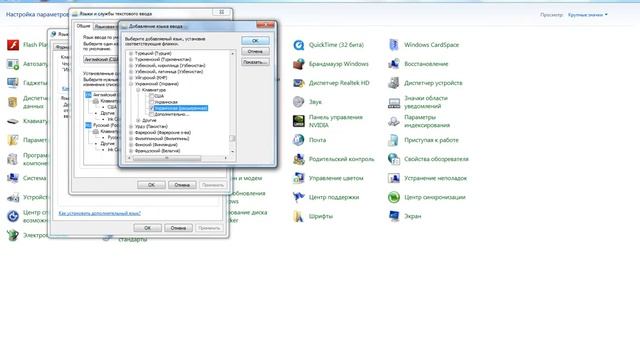The width and height of the screenshot is (640, 360).
Task: Click the vertical scrollbar thumb in language list
Action: tap(232, 138)
